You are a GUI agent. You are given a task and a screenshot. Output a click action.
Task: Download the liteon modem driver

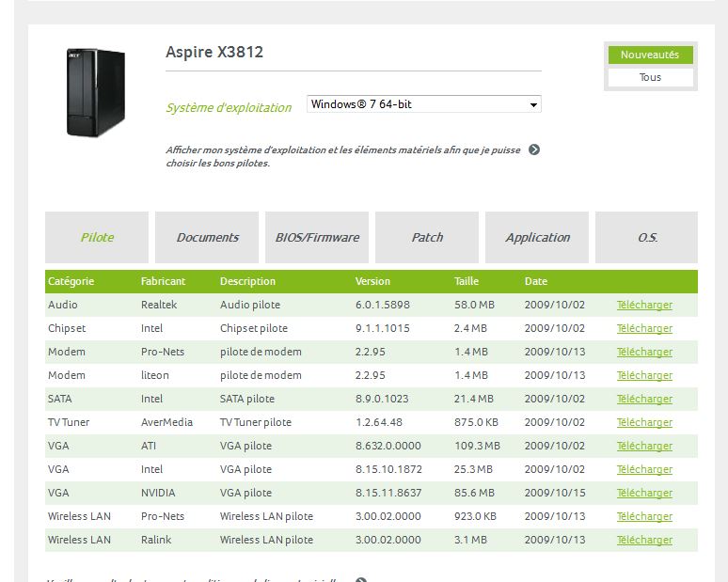click(x=644, y=376)
